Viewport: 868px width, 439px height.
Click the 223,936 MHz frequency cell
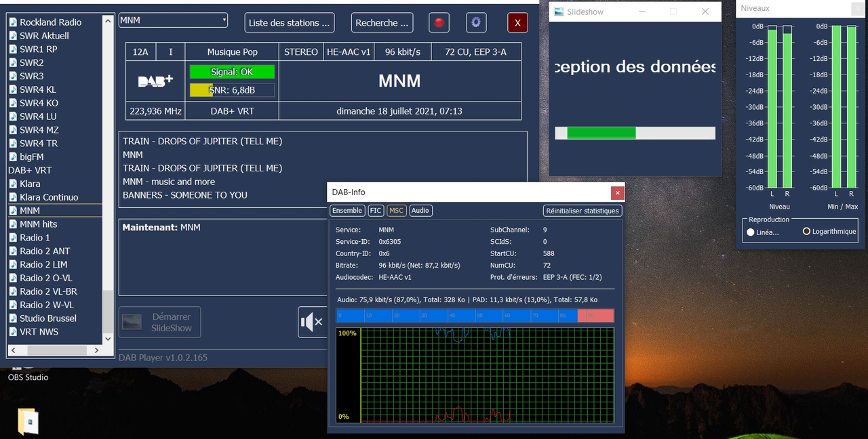point(155,111)
